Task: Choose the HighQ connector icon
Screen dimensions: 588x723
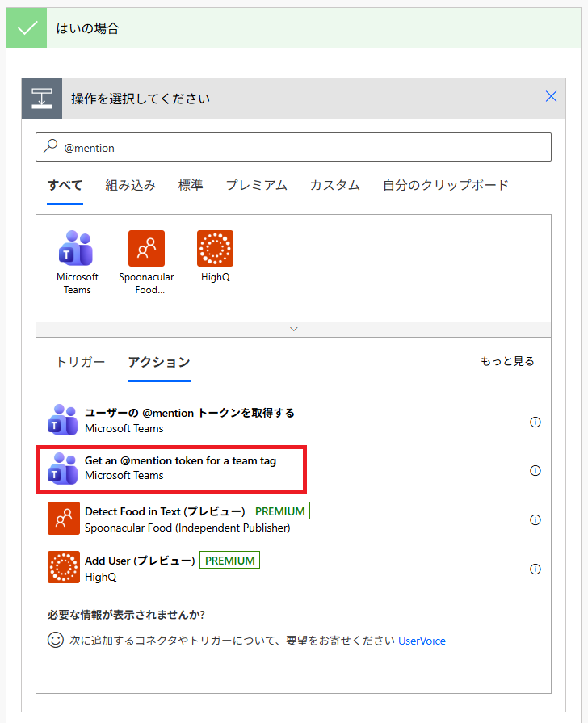Action: [x=215, y=248]
